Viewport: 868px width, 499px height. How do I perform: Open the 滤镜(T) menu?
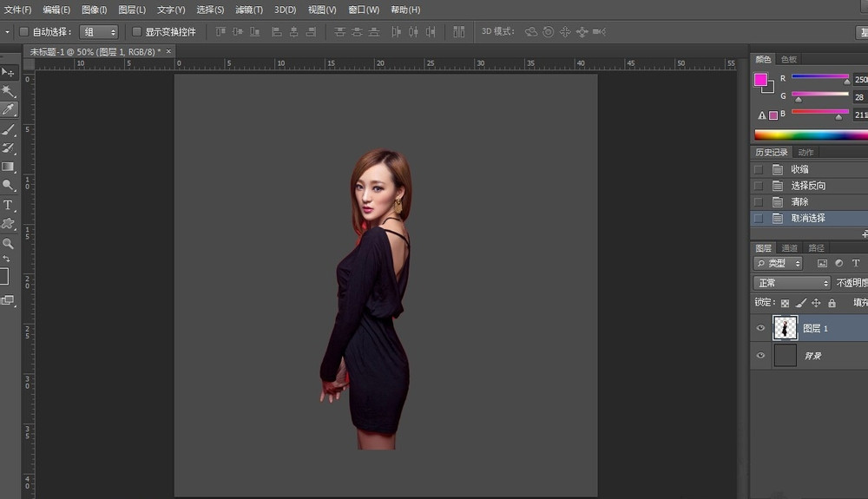[x=249, y=10]
